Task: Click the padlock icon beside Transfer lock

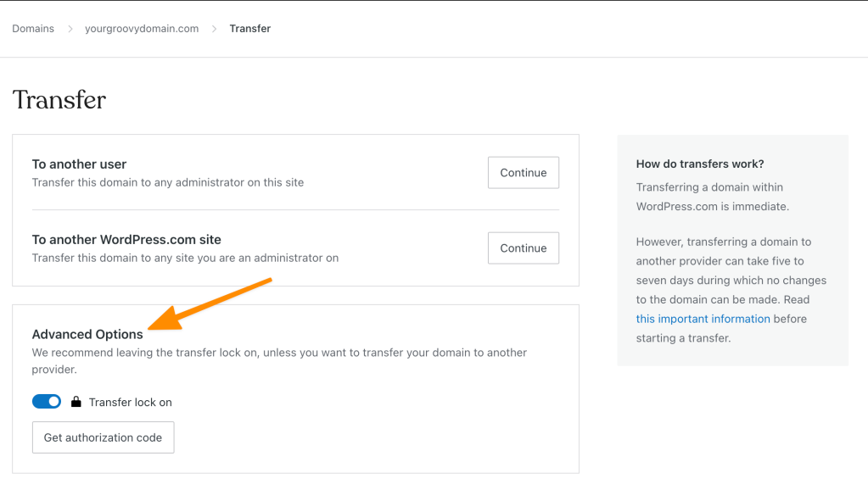Action: pos(76,402)
